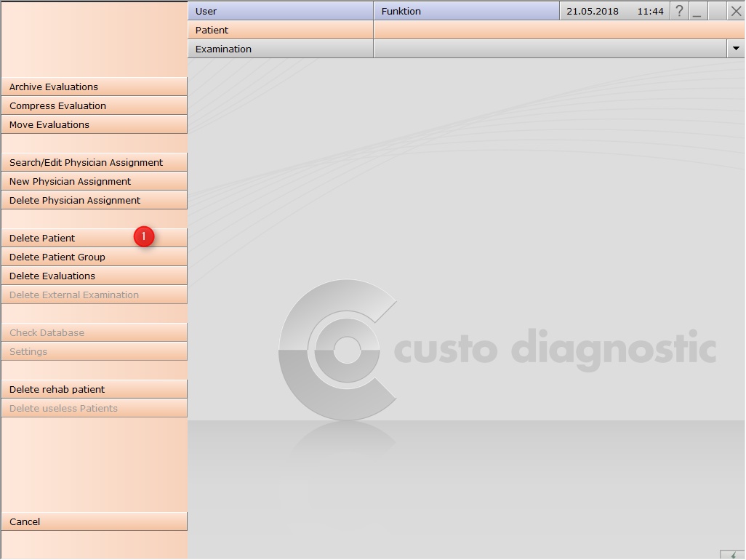Screen dimensions: 746x560
Task: Click Compress Evaluation button
Action: [x=95, y=105]
